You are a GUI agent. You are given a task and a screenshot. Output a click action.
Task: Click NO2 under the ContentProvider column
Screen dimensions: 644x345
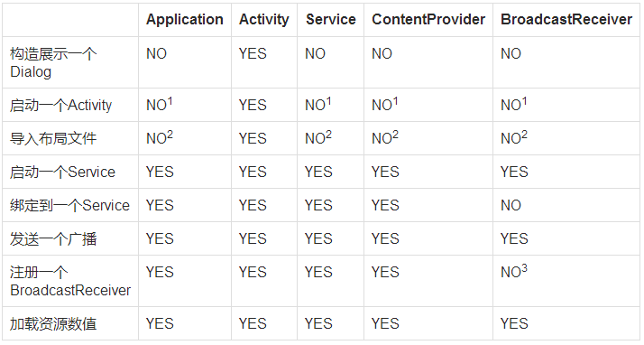click(x=385, y=138)
